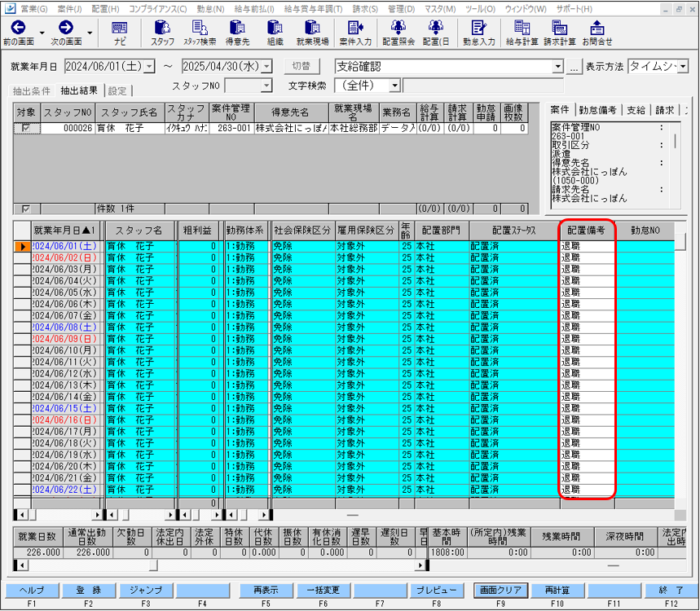Viewport: 700px width, 611px height.
Task: Click the 配置備考 column header
Action: (587, 231)
